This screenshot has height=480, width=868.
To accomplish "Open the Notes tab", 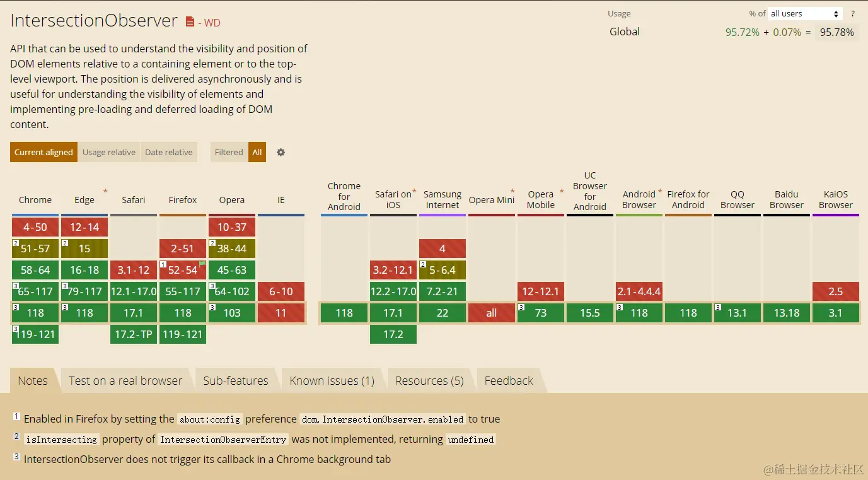I will (33, 380).
